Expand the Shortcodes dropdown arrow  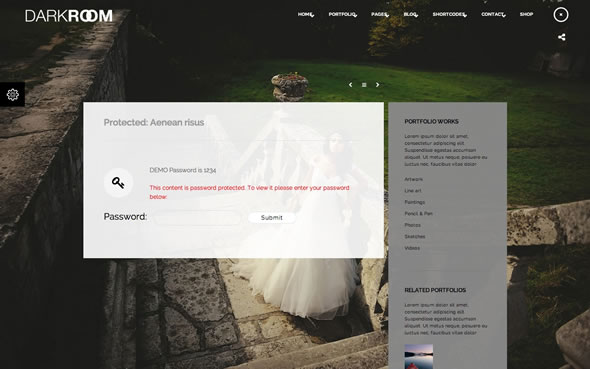(x=465, y=16)
